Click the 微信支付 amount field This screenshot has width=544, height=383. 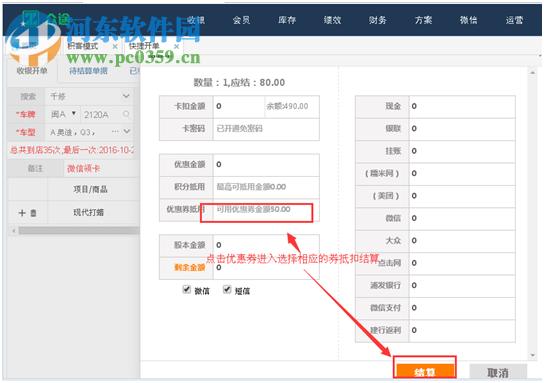462,308
